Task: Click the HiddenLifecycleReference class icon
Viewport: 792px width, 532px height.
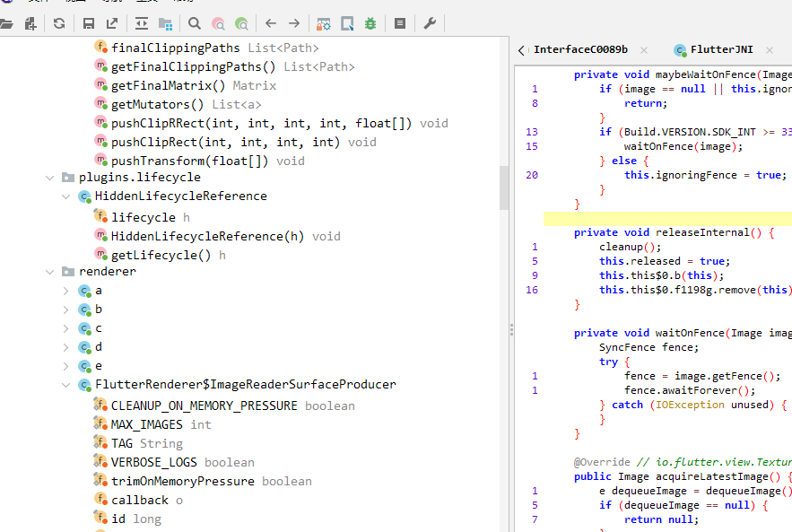Action: point(84,196)
